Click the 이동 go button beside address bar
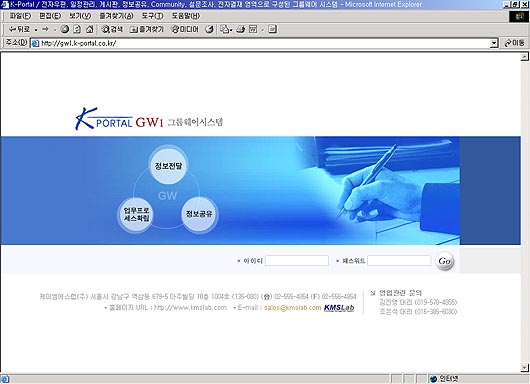The width and height of the screenshot is (530, 384). 514,43
